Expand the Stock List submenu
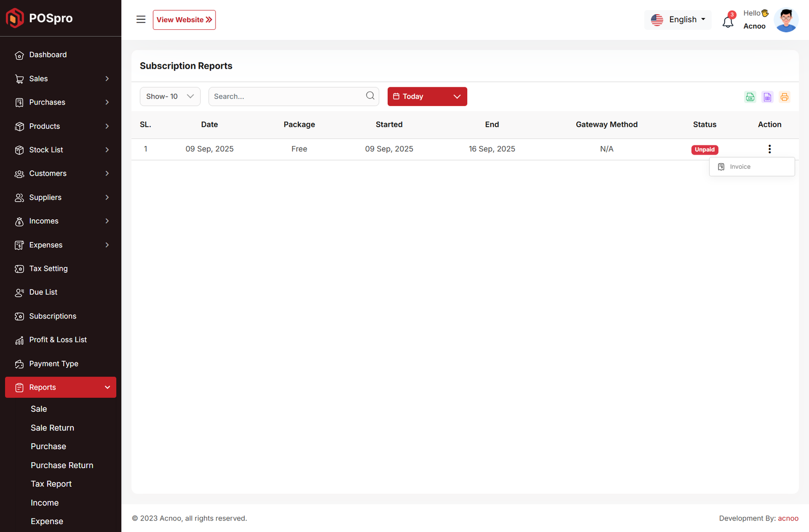The width and height of the screenshot is (809, 532). point(61,150)
